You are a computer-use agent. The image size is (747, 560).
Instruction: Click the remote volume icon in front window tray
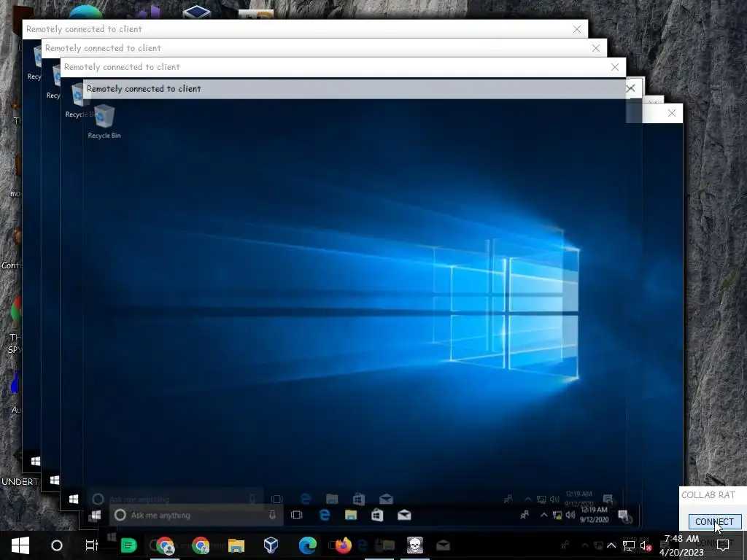pos(570,515)
